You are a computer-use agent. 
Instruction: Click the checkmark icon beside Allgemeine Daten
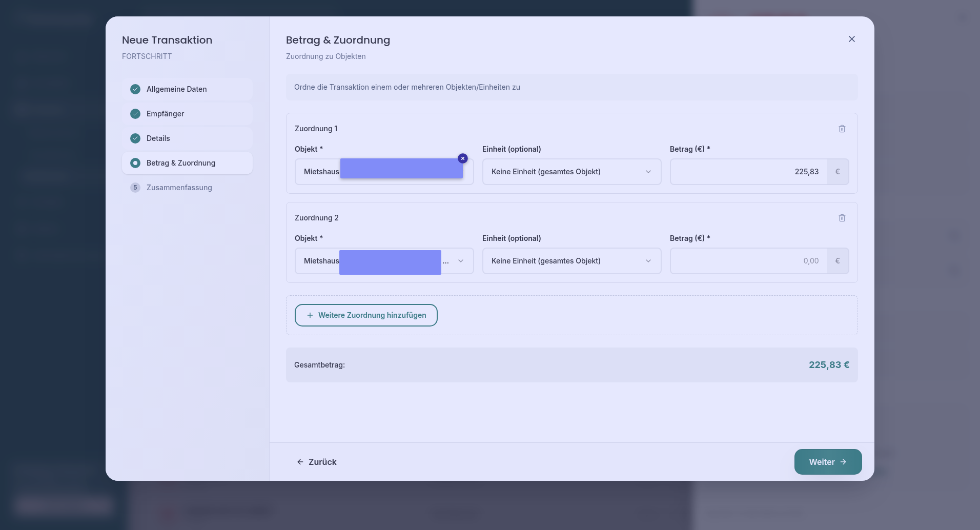click(x=135, y=89)
